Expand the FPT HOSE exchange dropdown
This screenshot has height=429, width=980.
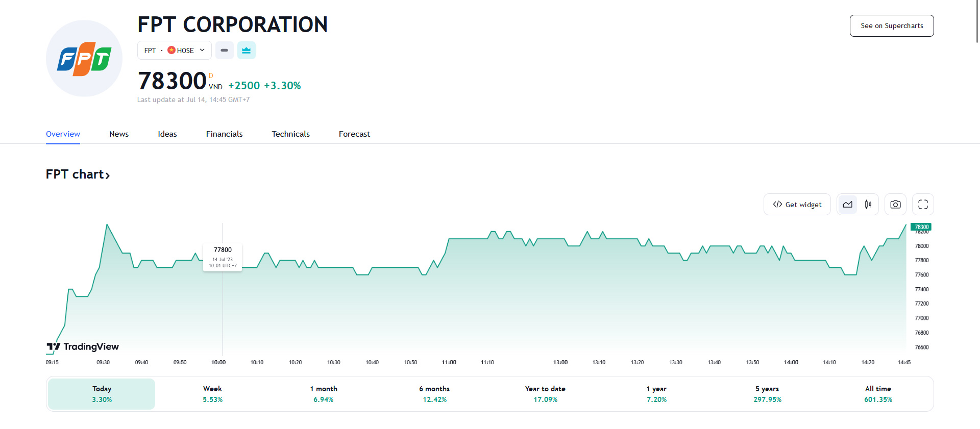coord(202,50)
